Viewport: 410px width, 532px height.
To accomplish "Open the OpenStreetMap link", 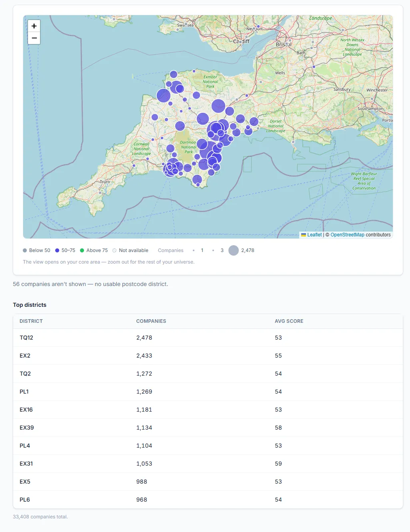I will coord(347,235).
